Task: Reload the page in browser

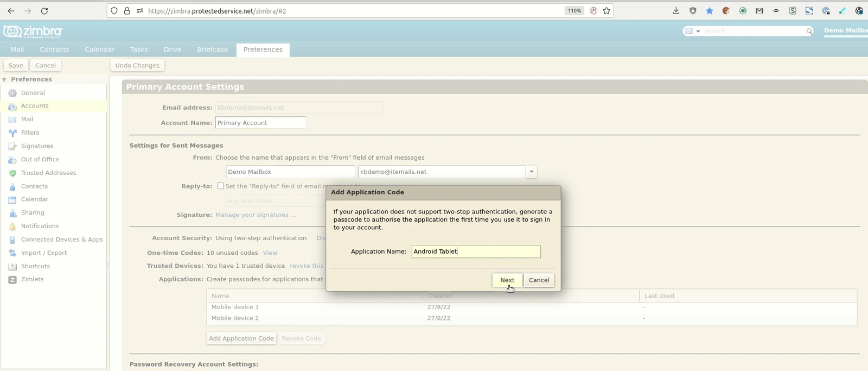Action: point(44,11)
